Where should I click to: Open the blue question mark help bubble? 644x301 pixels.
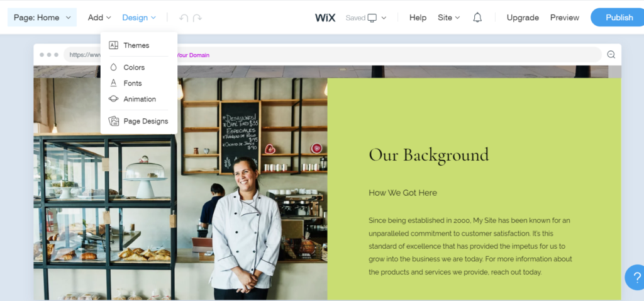pos(635,277)
